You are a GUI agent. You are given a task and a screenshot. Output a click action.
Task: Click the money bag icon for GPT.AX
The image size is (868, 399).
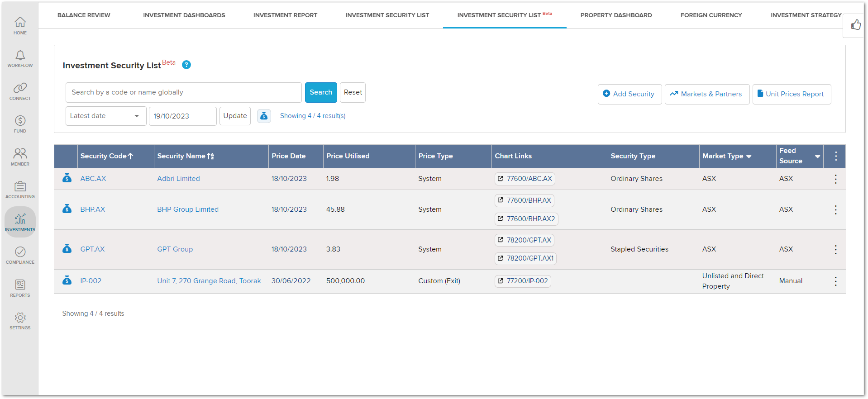(67, 249)
